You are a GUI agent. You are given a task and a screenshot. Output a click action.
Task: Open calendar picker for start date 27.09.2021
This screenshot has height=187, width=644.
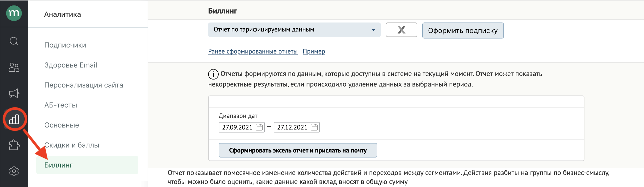tap(259, 127)
